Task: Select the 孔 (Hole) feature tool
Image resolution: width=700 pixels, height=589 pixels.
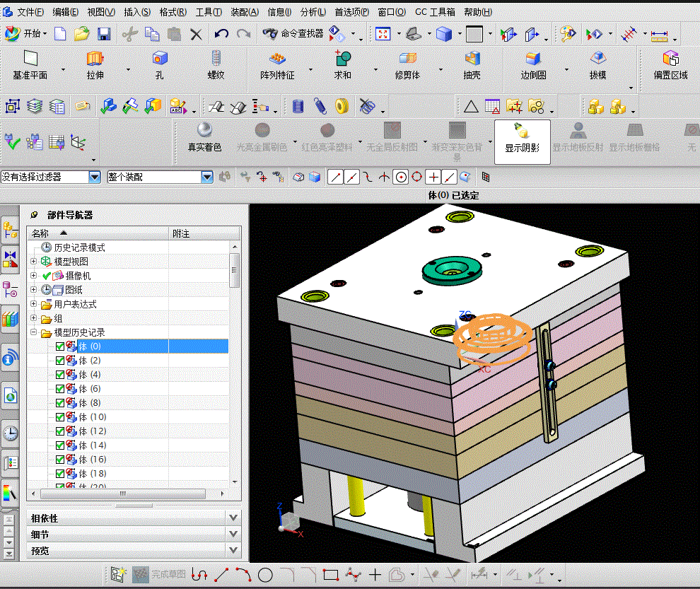Action: coord(160,59)
